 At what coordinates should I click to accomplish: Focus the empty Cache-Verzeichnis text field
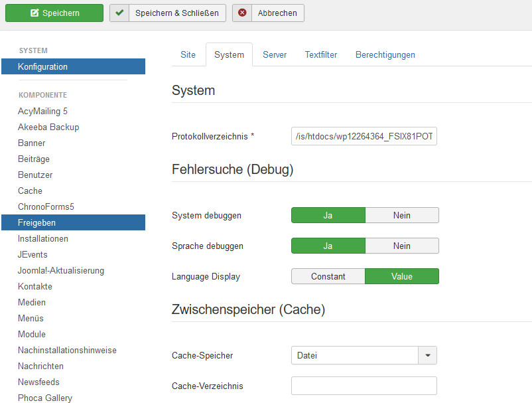point(364,386)
